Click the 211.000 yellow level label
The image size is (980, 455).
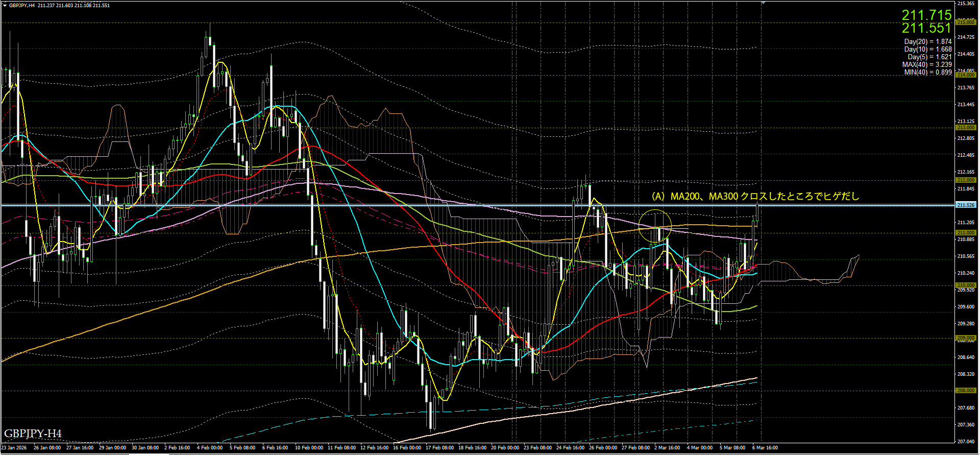[966, 233]
